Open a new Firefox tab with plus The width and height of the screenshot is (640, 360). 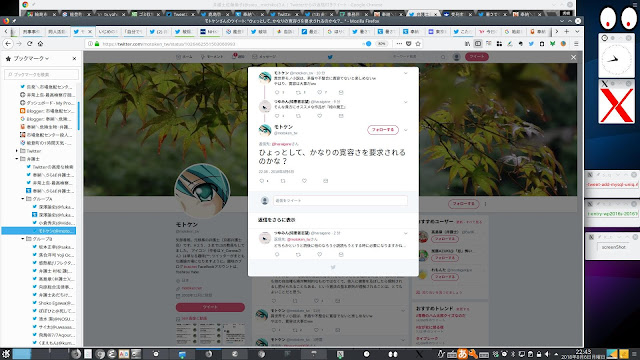pyautogui.click(x=567, y=31)
